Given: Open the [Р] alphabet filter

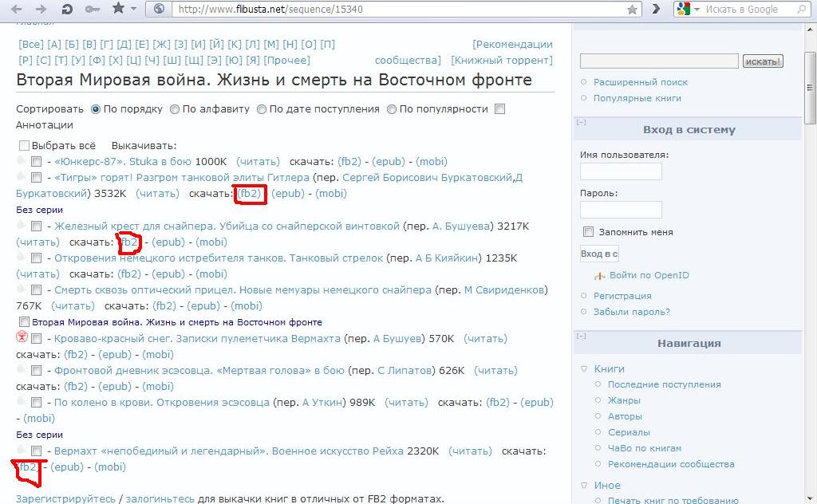Looking at the screenshot, I should click(x=26, y=61).
